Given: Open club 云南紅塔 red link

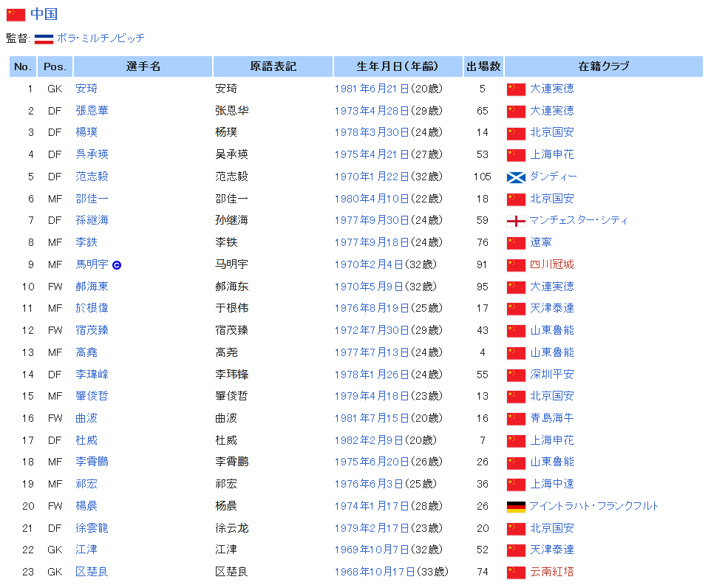Looking at the screenshot, I should (552, 572).
